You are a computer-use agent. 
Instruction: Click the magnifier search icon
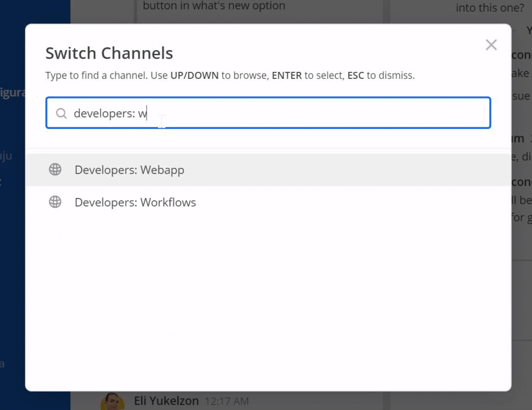click(x=62, y=113)
